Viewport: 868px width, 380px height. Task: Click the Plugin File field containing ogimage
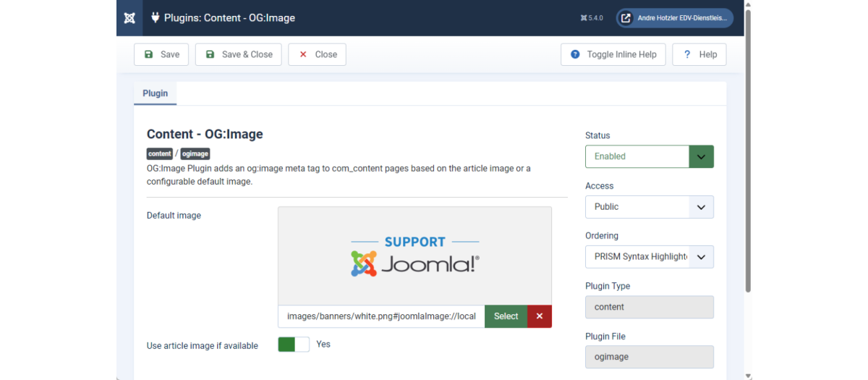pyautogui.click(x=649, y=357)
